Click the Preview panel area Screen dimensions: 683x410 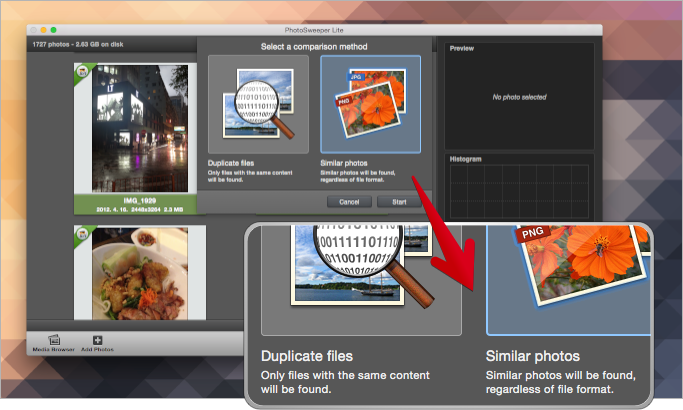pyautogui.click(x=519, y=96)
